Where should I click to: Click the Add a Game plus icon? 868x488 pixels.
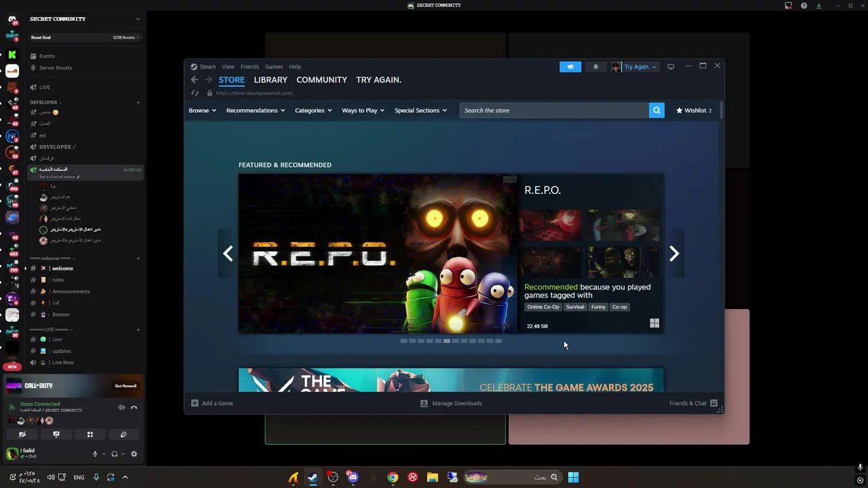tap(195, 403)
